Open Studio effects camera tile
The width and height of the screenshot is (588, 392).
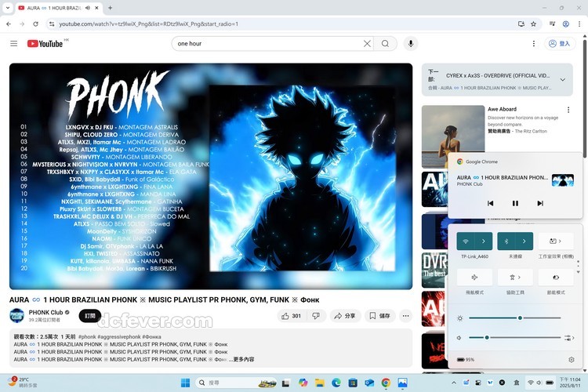click(556, 241)
